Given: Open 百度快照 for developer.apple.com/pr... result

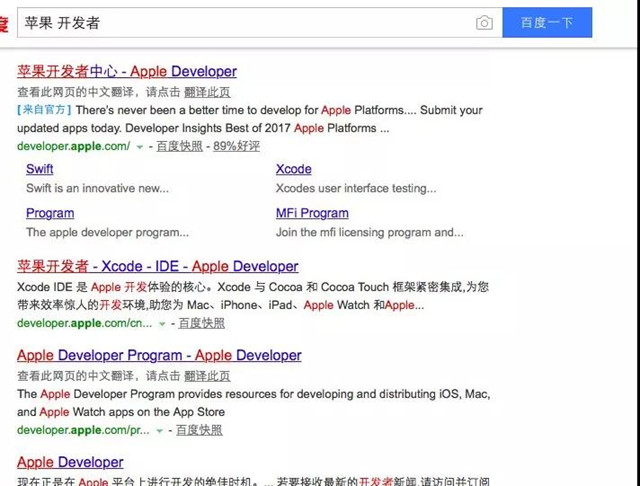Looking at the screenshot, I should [x=199, y=430].
